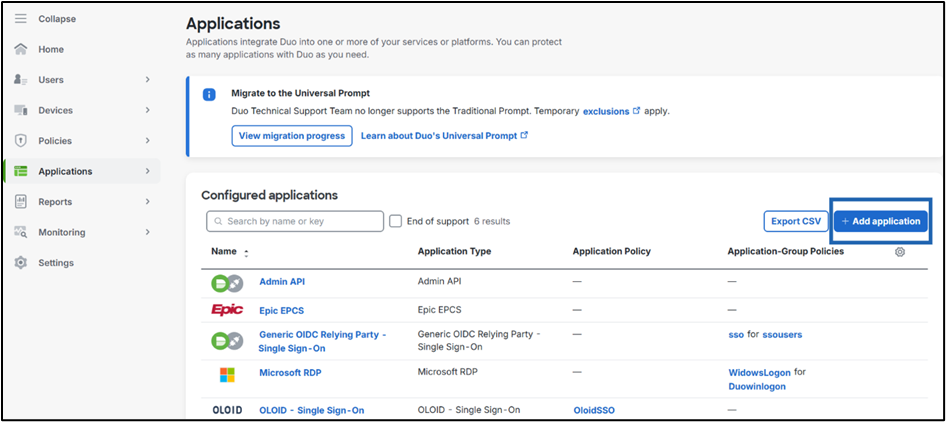Click the Devices icon in sidebar
Image resolution: width=946 pixels, height=422 pixels.
(x=21, y=110)
